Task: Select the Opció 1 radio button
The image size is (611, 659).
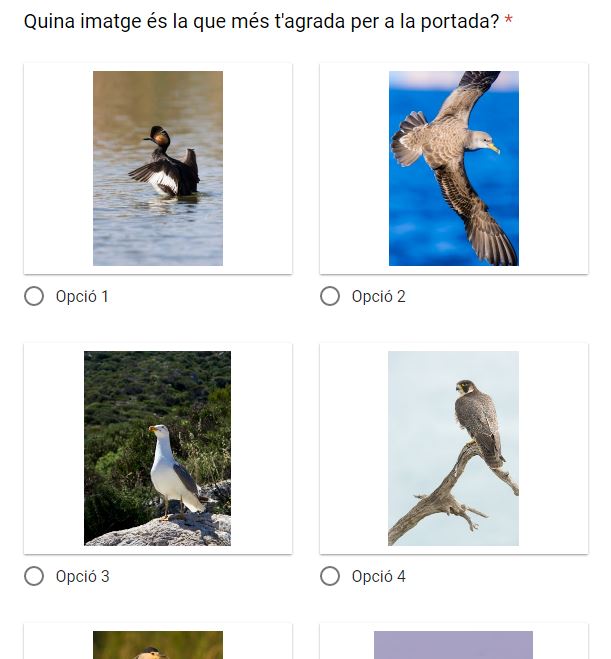Action: (34, 296)
